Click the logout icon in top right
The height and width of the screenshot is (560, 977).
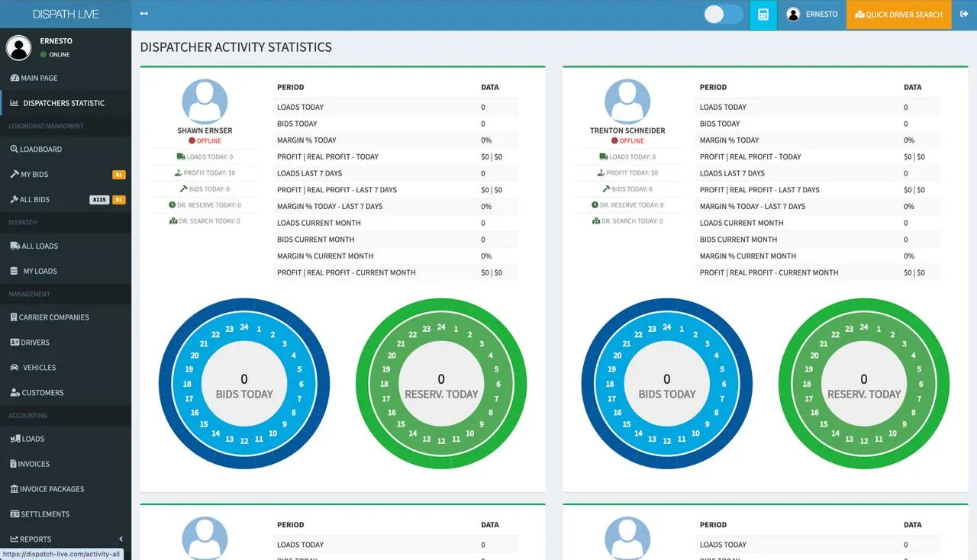(964, 14)
